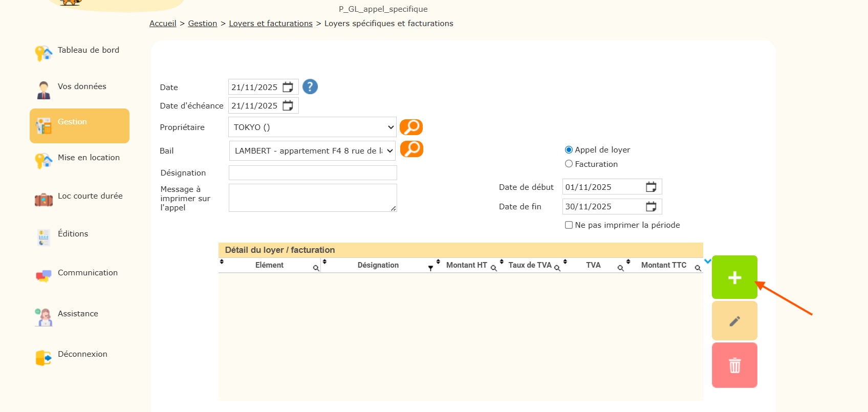
Task: Open the calendar picker for Date de fin
Action: click(650, 206)
